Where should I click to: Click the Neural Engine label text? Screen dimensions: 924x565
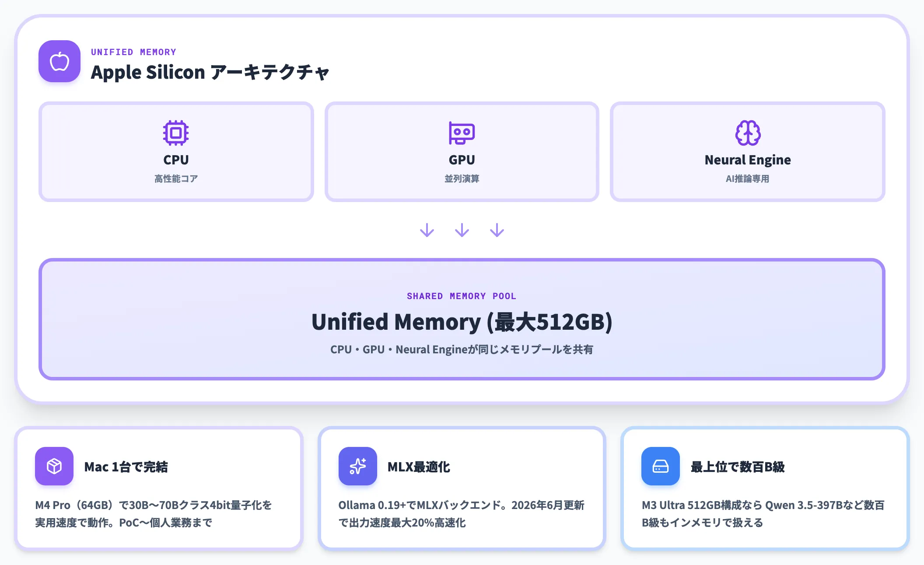[x=748, y=160]
